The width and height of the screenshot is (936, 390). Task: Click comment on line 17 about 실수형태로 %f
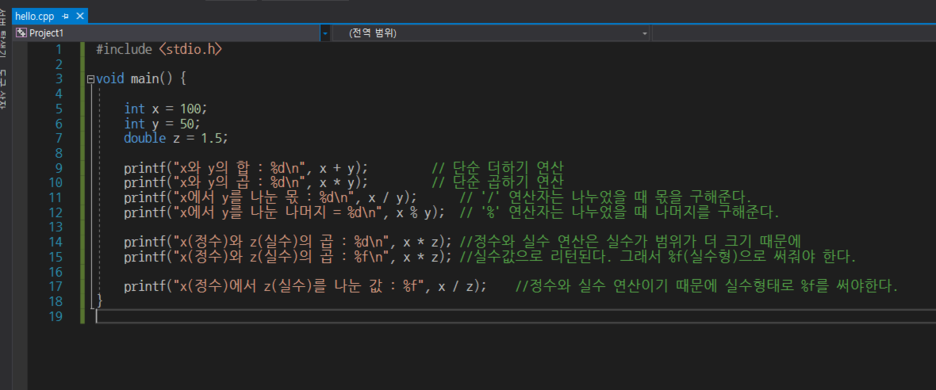tap(707, 286)
